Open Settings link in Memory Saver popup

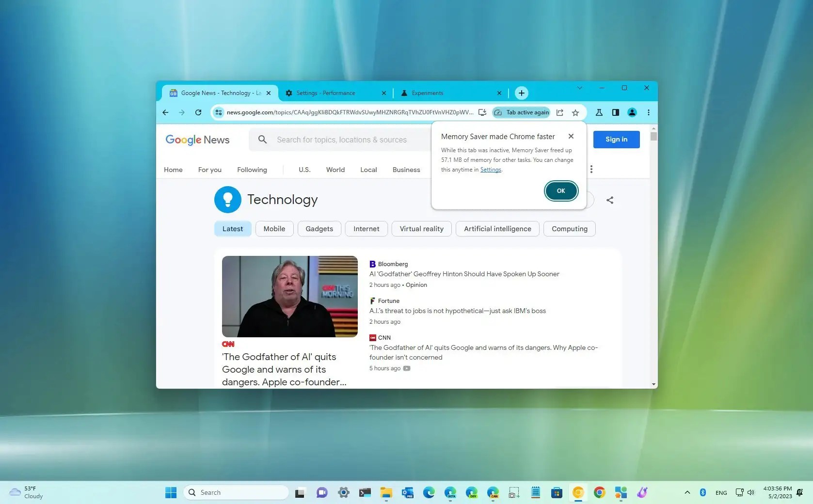490,170
